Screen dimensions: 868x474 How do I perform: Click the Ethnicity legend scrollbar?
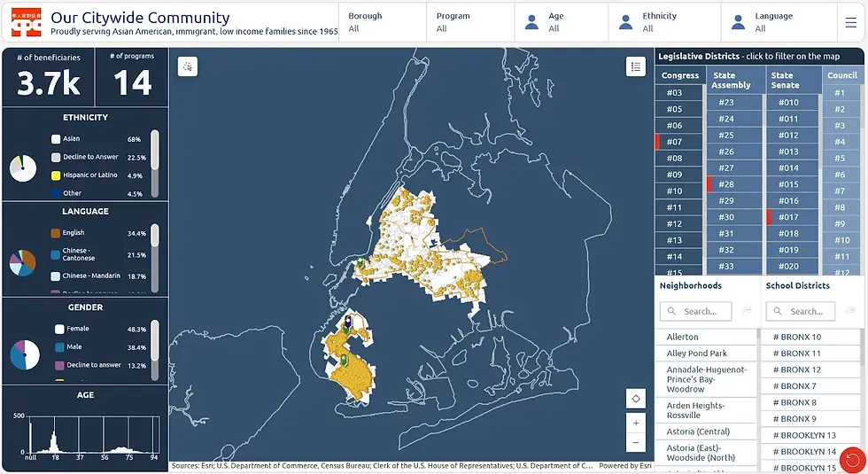(x=155, y=163)
